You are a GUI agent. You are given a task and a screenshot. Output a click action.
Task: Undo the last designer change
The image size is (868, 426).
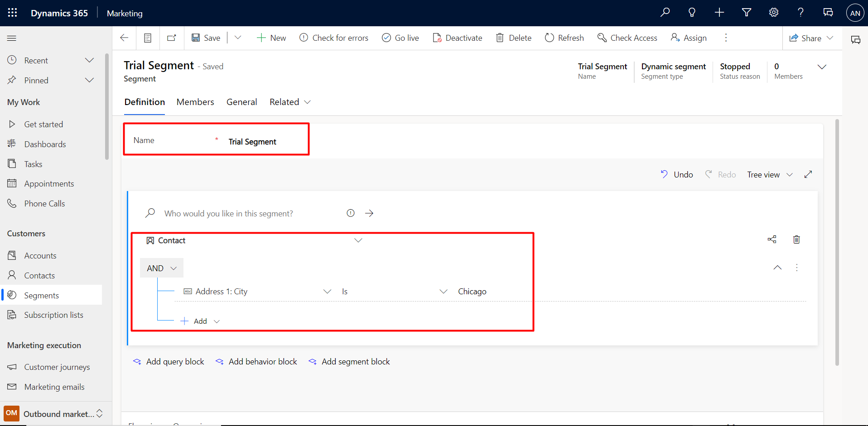pos(676,174)
